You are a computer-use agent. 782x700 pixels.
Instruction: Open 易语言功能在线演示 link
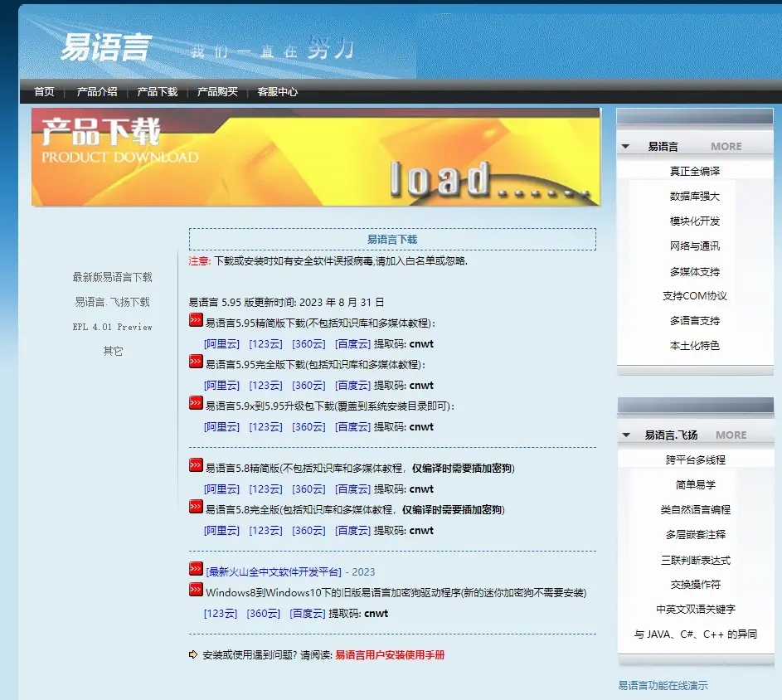point(663,686)
